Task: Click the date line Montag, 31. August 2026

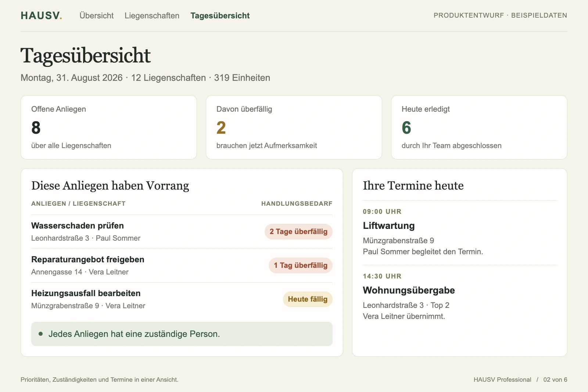Action: (x=72, y=78)
